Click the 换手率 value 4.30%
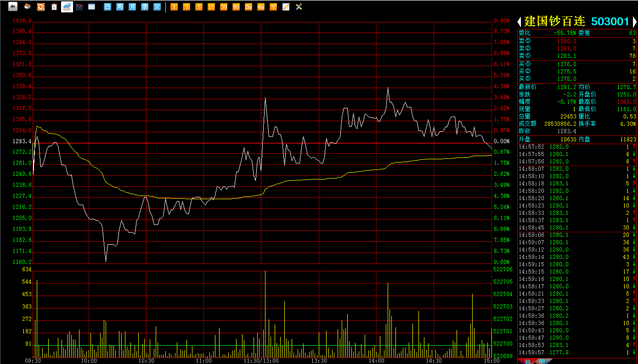This screenshot has width=638, height=364. [628, 124]
